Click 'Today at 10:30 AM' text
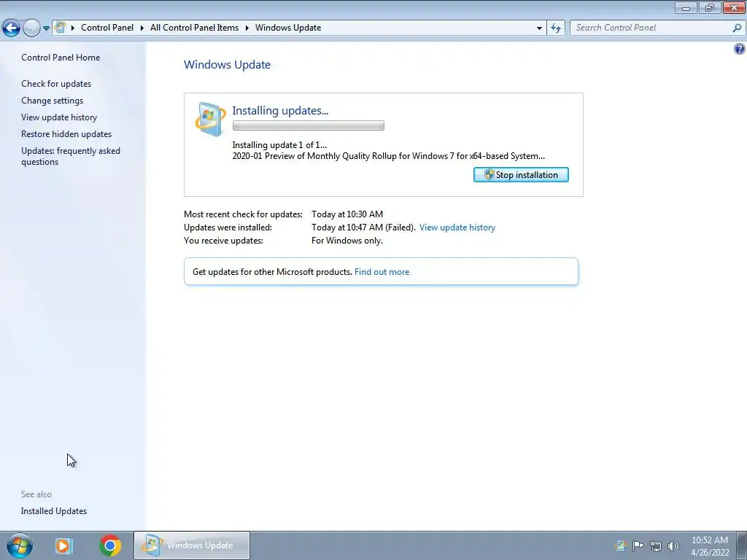 347,214
